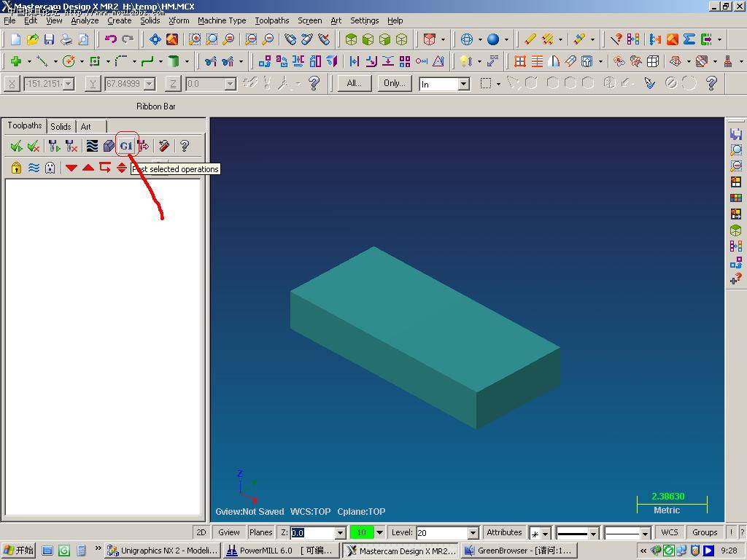Open the Machine Type menu
Screen dimensions: 747x560
point(222,20)
